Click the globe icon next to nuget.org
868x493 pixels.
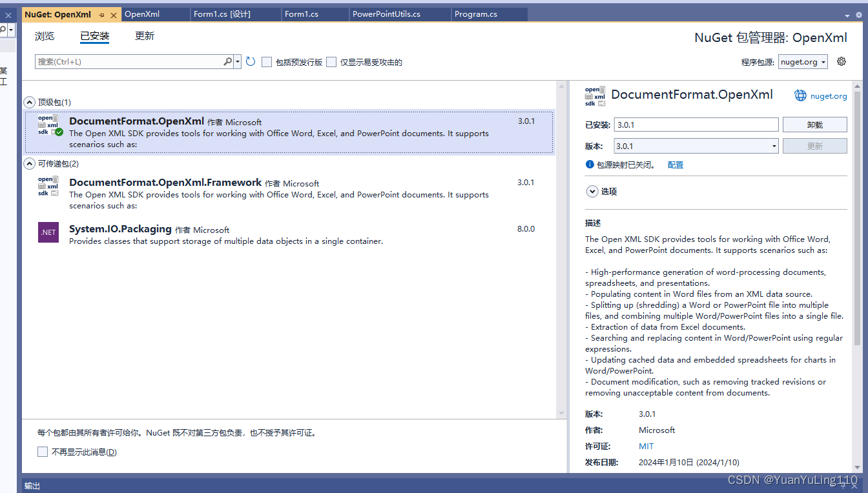pos(800,96)
